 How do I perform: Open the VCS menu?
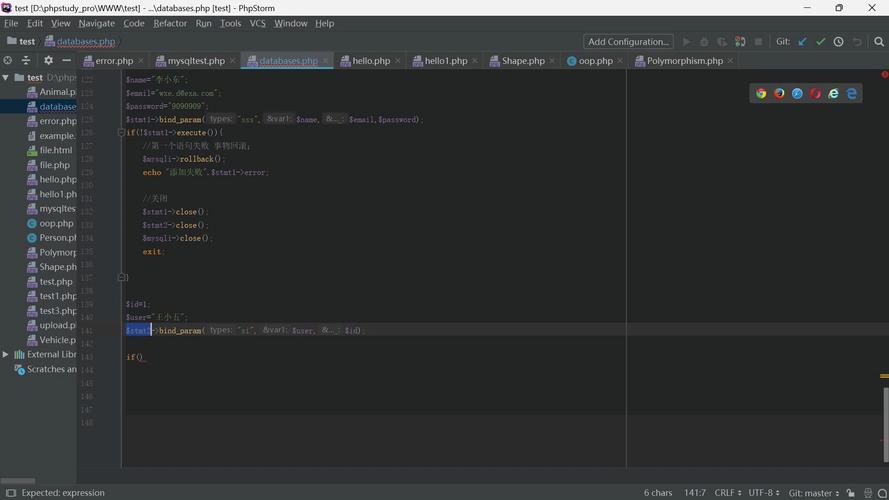tap(257, 23)
